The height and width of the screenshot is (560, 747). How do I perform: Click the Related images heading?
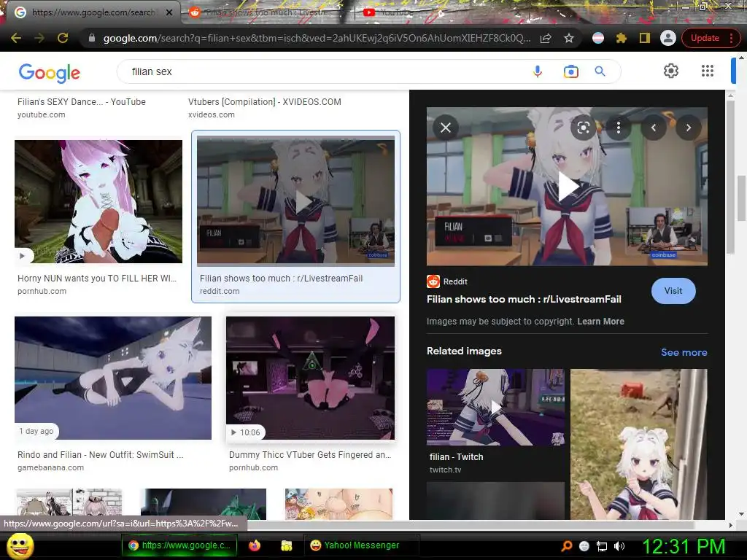tap(464, 351)
